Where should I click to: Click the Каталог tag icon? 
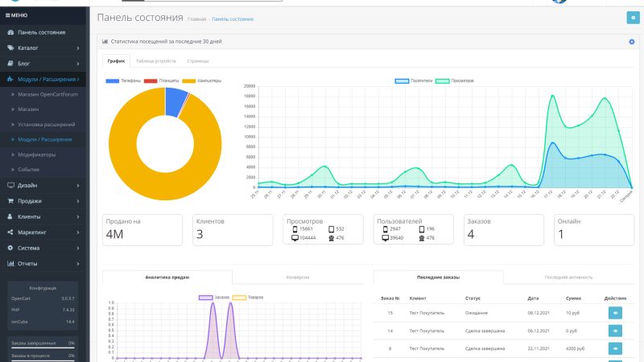point(10,48)
